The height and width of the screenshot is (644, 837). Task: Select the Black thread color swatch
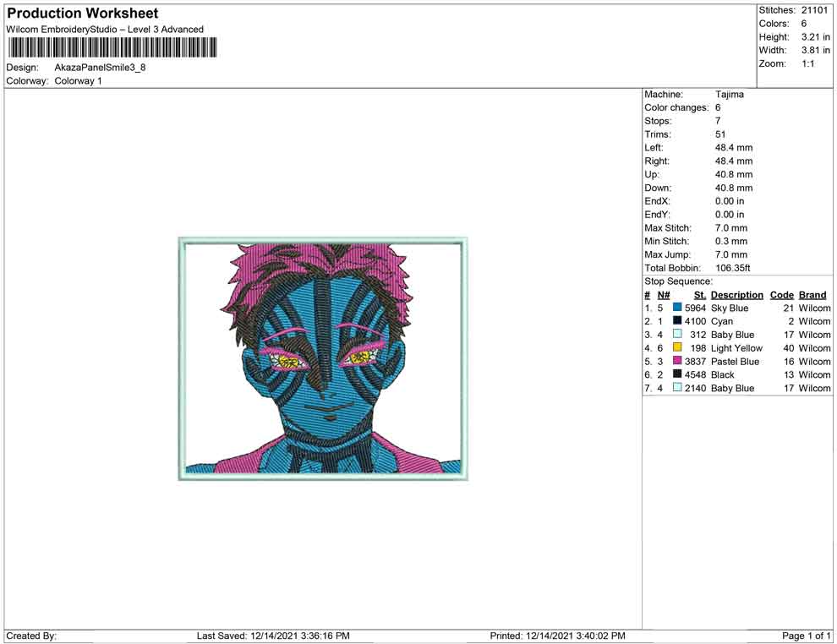pos(677,374)
